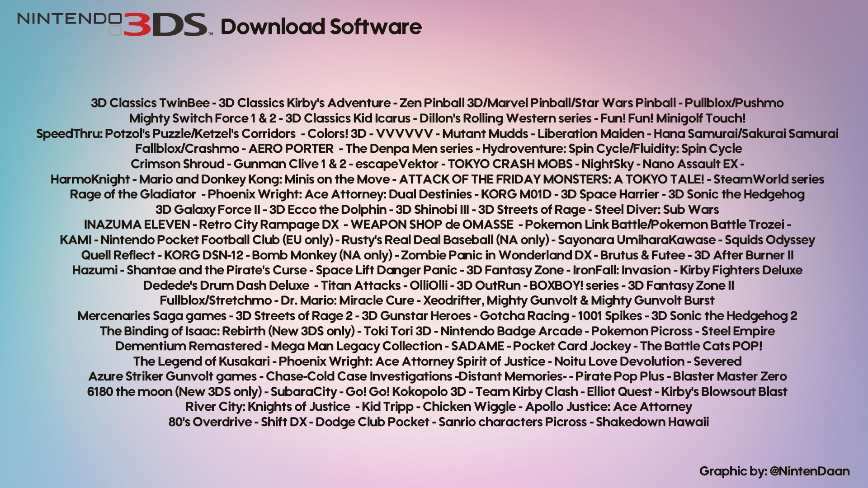
Task: Click 'Retro City Rampage DX' title
Action: (269, 225)
